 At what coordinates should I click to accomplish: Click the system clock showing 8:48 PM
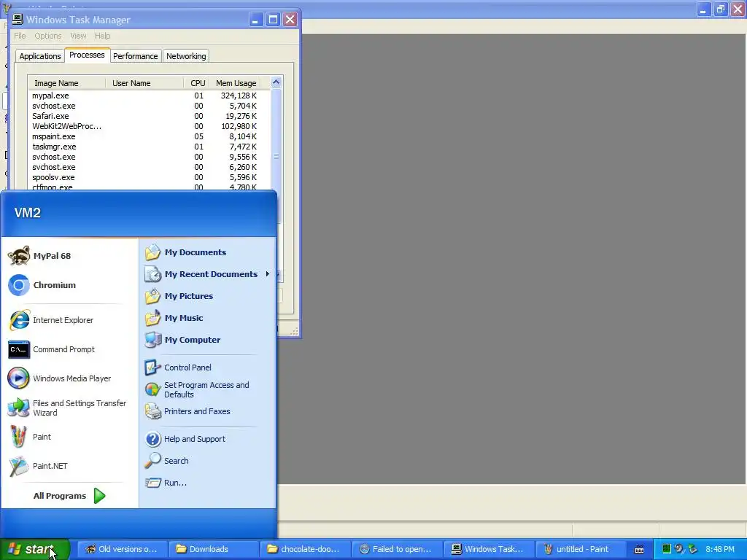pyautogui.click(x=720, y=549)
